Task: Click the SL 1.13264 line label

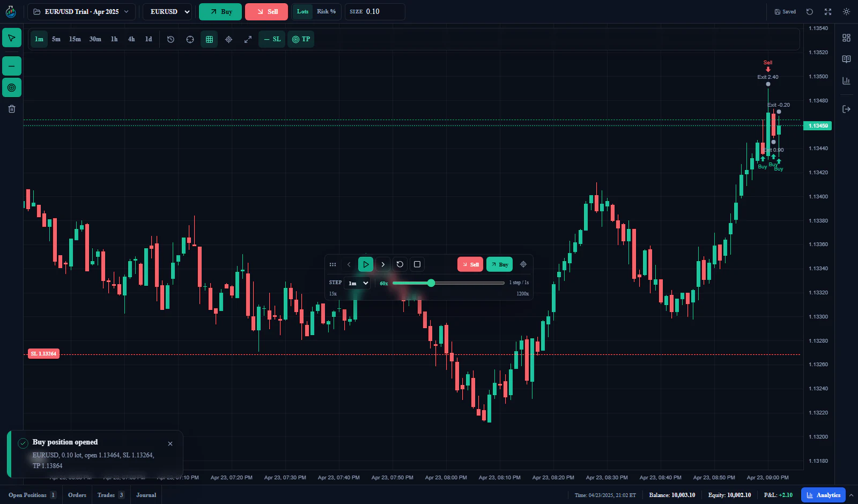Action: [43, 354]
